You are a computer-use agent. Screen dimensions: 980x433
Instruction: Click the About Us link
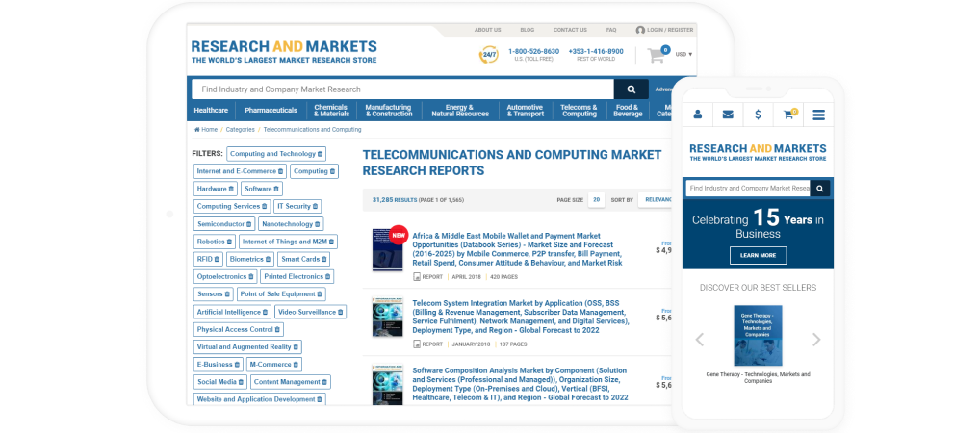coord(487,30)
